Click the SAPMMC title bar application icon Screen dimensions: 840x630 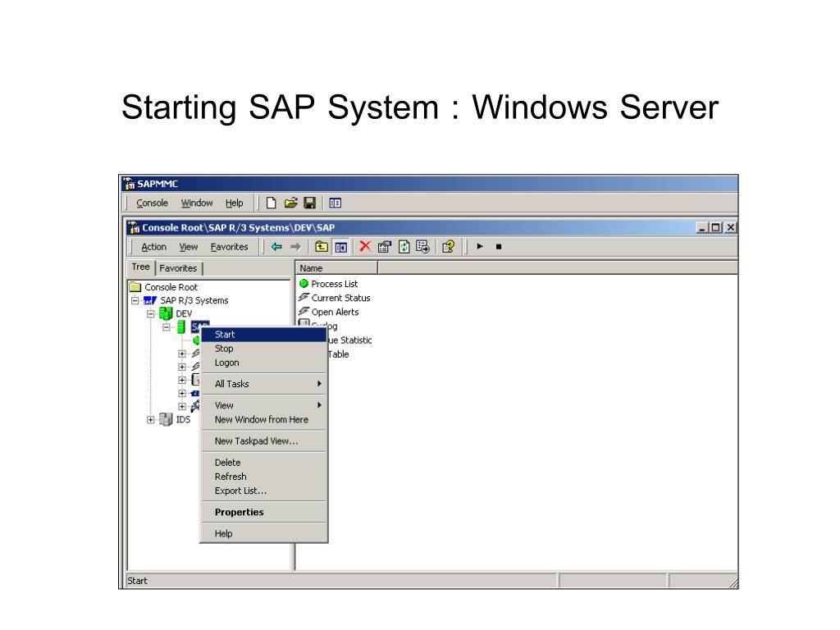pos(129,184)
